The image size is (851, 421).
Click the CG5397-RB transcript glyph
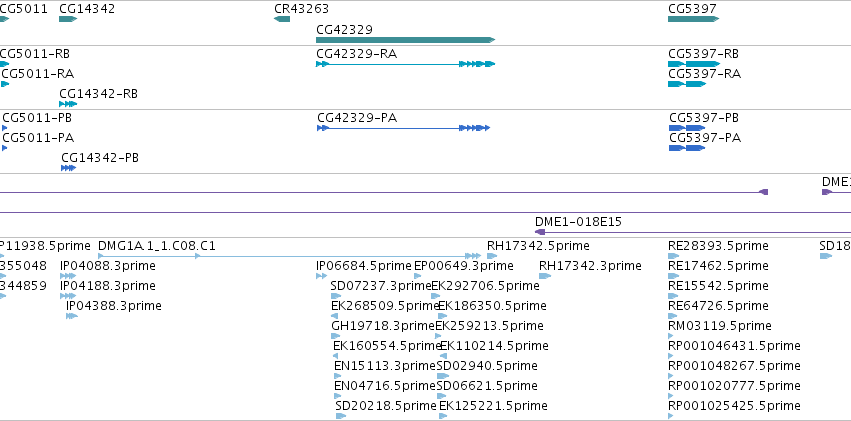[x=694, y=64]
